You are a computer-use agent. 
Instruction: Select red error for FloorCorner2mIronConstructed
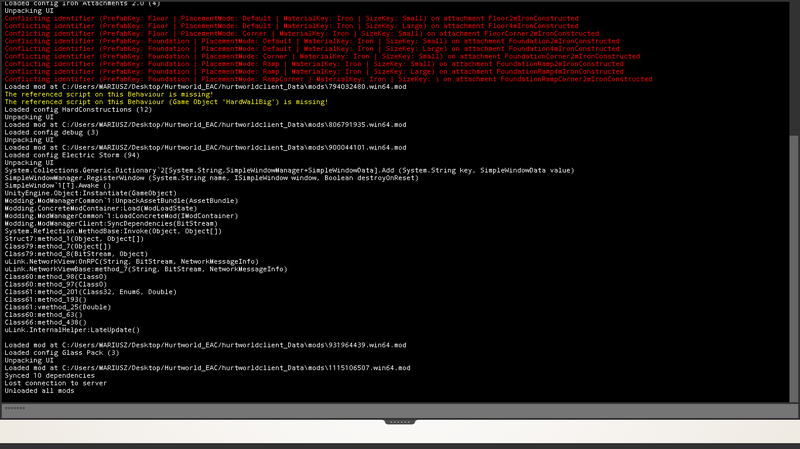pos(302,34)
